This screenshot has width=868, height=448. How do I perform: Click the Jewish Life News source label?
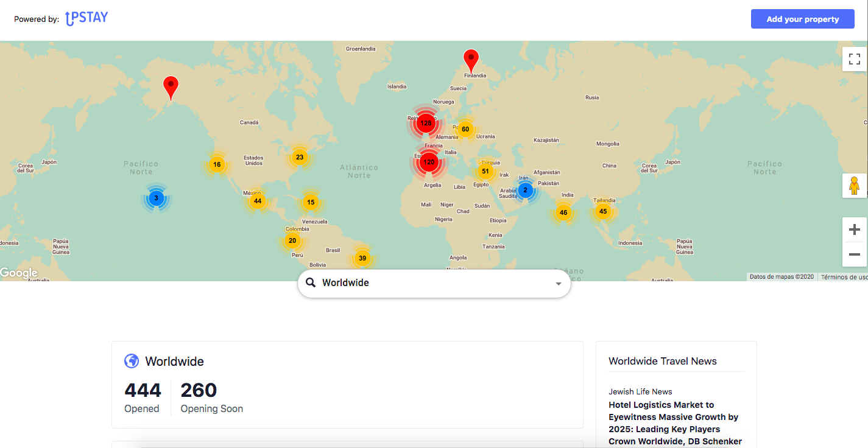point(640,391)
